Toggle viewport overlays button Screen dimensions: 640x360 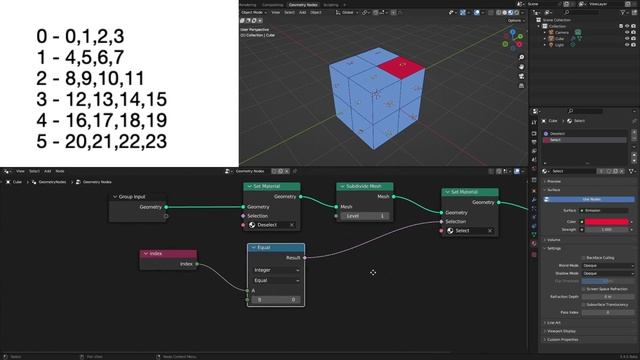(477, 13)
